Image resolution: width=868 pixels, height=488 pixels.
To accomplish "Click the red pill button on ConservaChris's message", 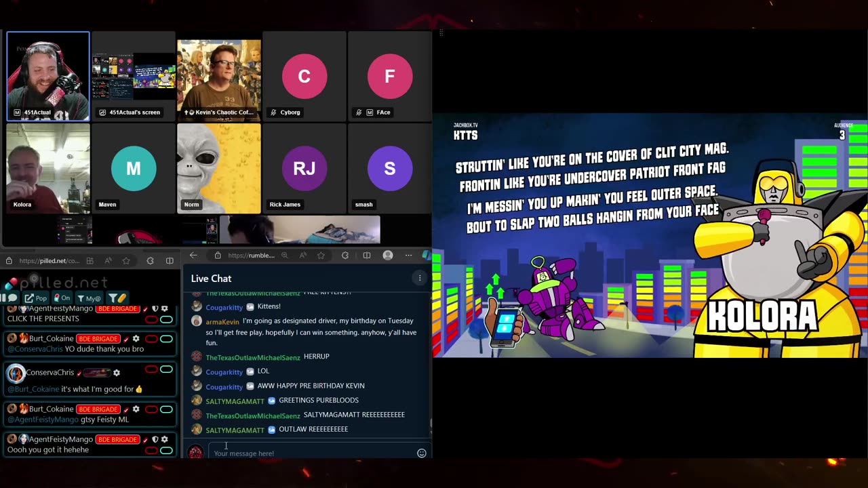I will click(x=151, y=369).
